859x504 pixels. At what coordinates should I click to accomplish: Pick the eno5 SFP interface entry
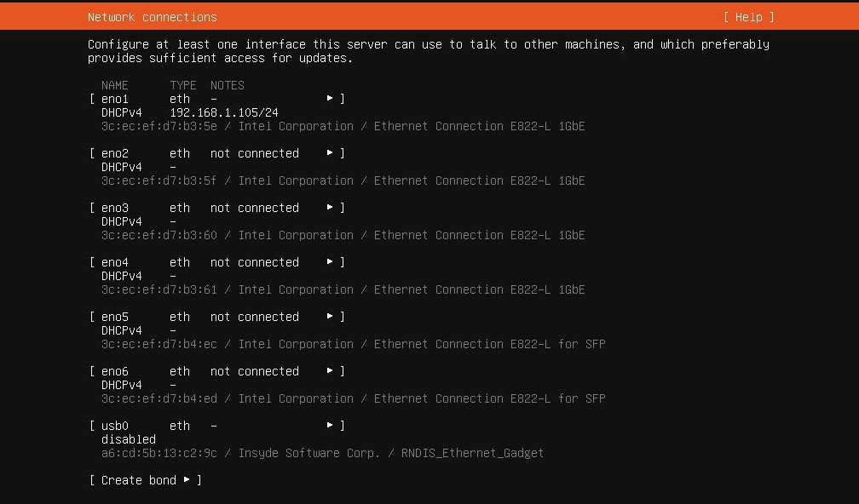click(x=115, y=317)
